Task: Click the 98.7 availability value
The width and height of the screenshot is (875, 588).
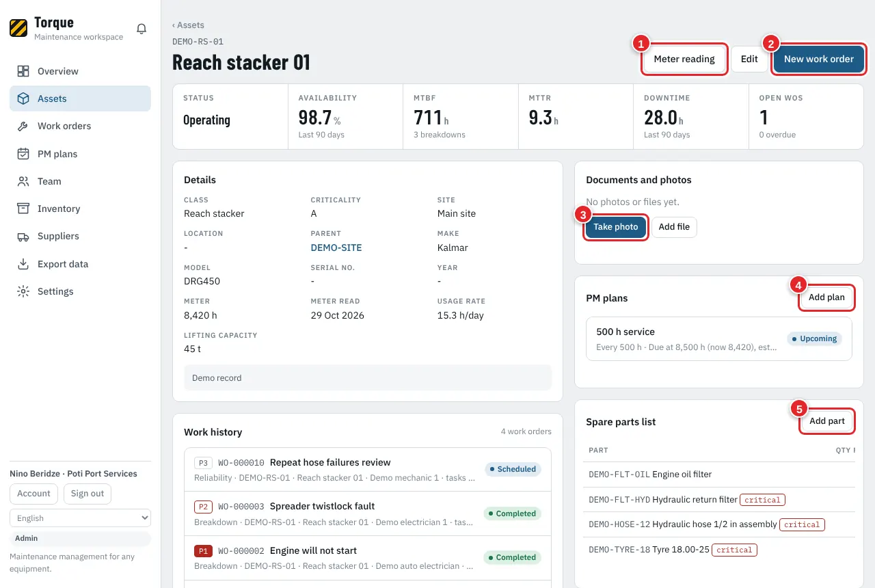Action: [315, 118]
